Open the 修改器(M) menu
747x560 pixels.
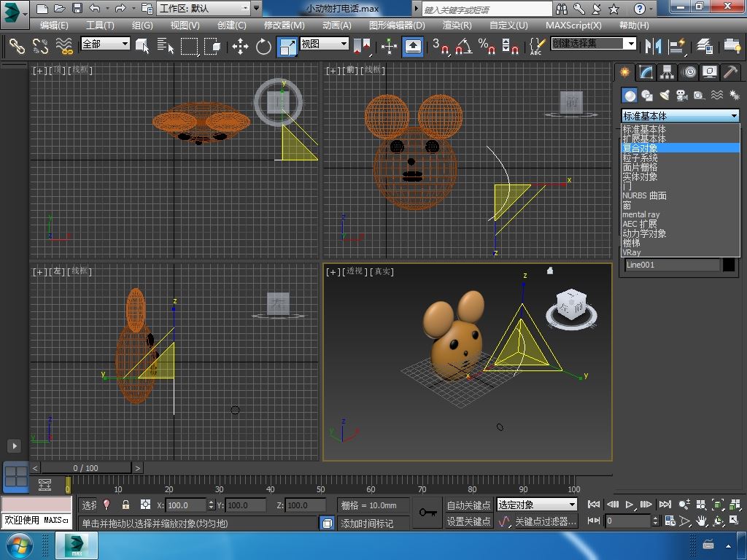point(284,26)
